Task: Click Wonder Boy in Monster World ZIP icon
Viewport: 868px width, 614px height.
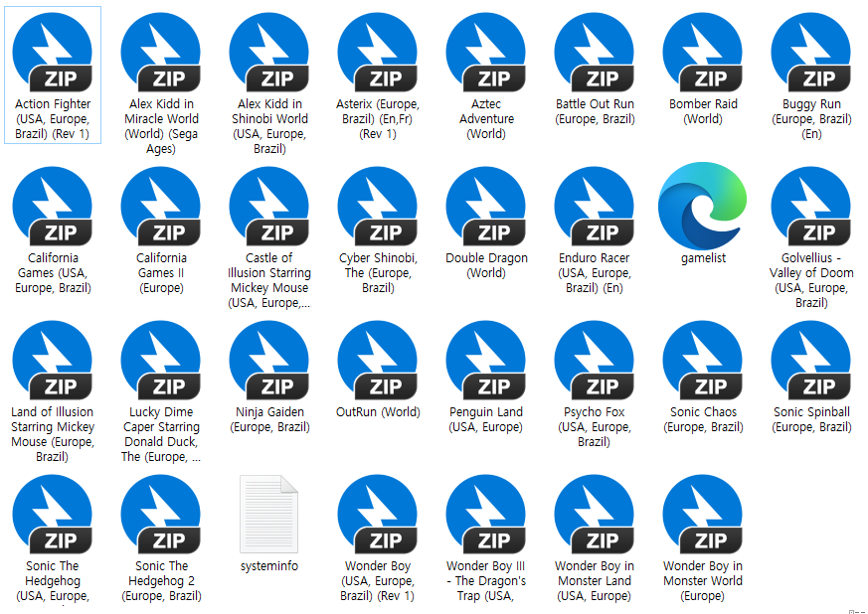Action: 703,515
